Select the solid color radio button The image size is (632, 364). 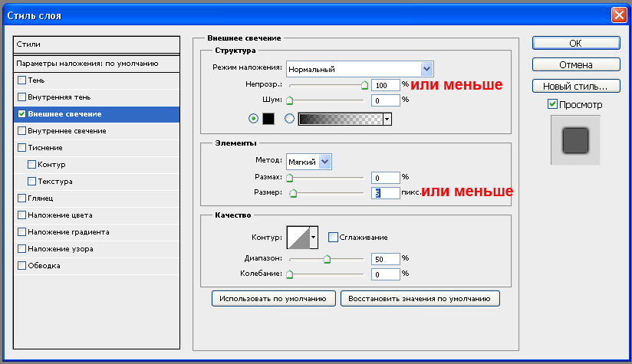pyautogui.click(x=254, y=119)
